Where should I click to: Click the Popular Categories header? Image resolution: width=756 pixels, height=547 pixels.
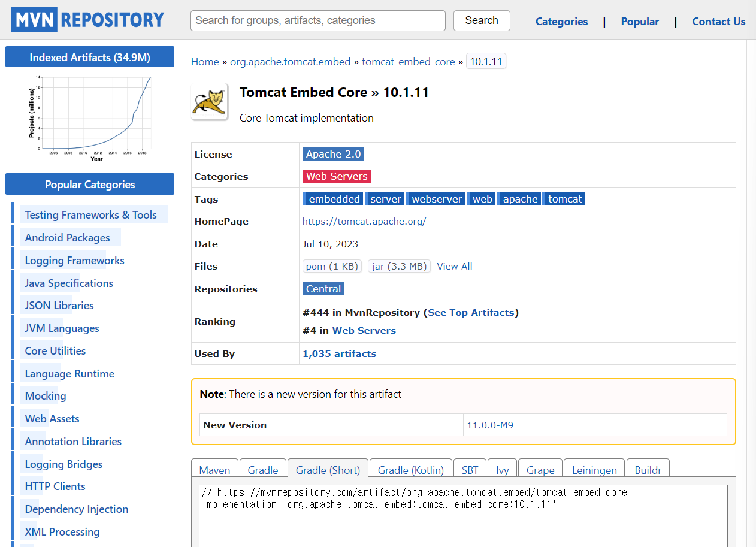90,184
